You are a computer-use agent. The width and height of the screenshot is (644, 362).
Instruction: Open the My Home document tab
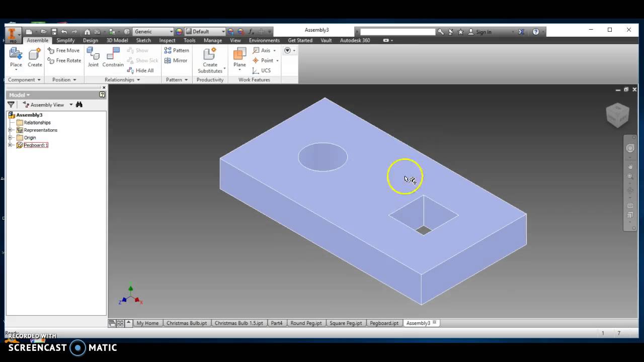[x=147, y=323]
